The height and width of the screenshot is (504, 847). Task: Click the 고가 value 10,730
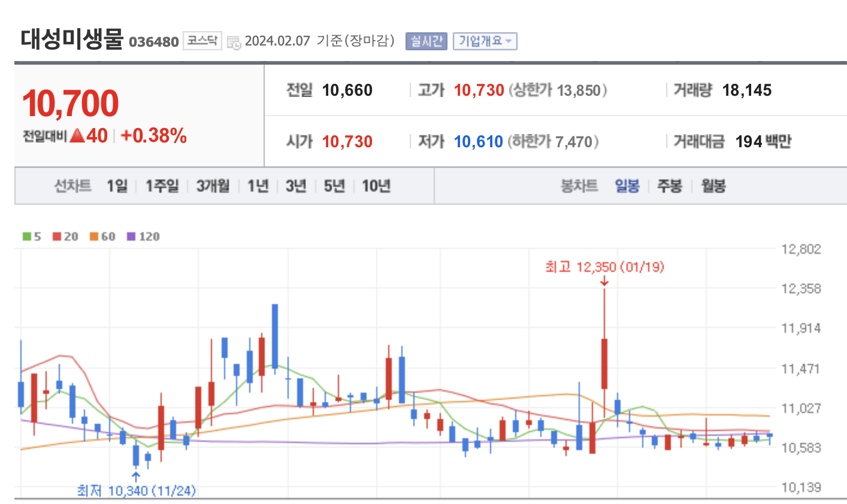click(479, 90)
